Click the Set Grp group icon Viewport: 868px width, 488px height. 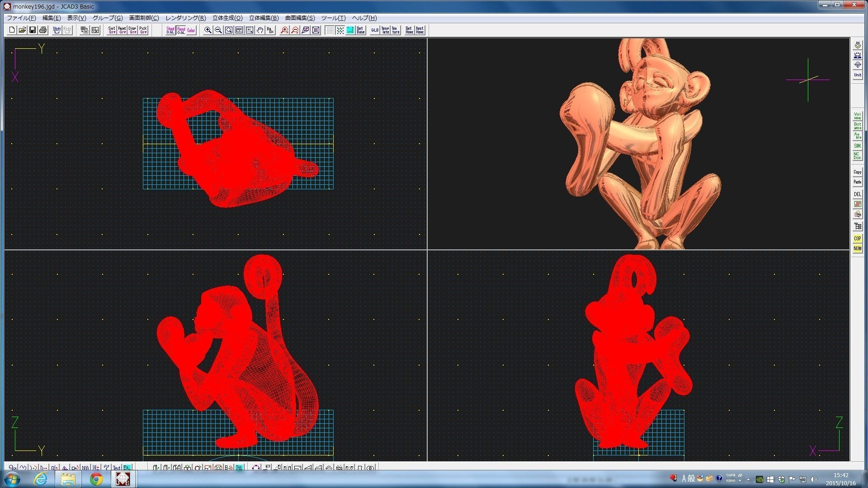[x=112, y=30]
